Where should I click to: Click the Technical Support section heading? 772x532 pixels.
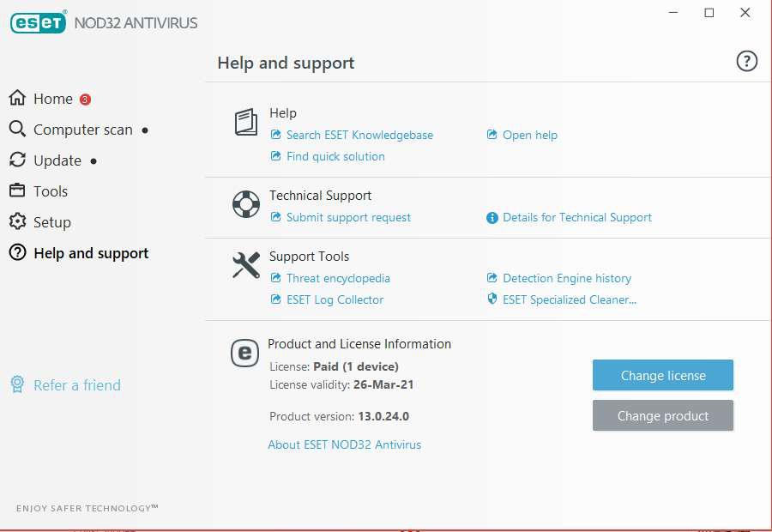pyautogui.click(x=320, y=196)
